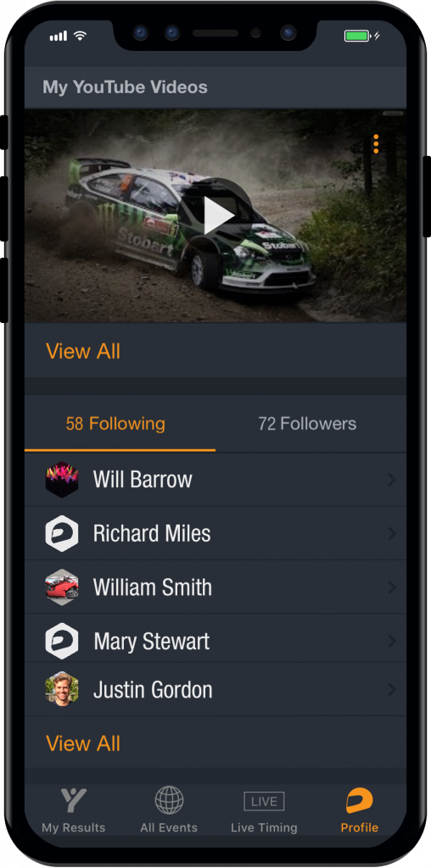
Task: Open the My Results tab icon
Action: (x=74, y=800)
